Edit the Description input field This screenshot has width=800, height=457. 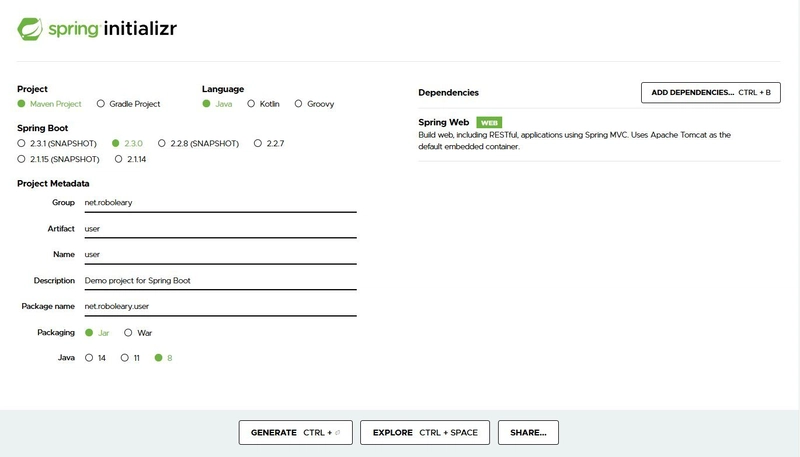point(220,281)
